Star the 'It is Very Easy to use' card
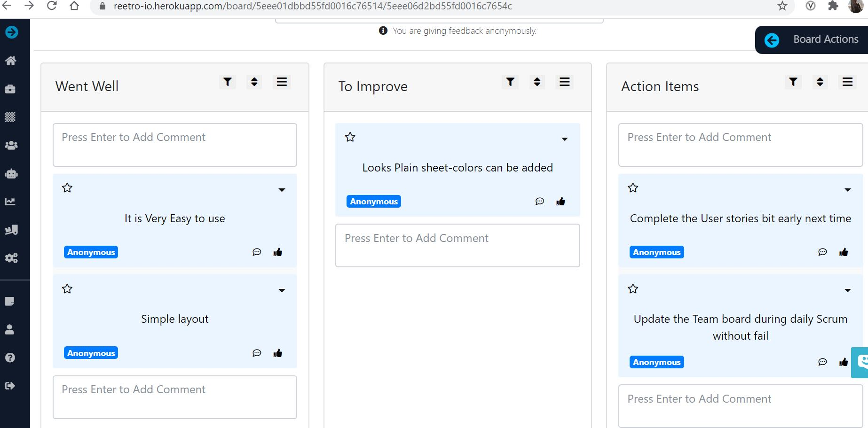This screenshot has width=868, height=428. pyautogui.click(x=67, y=187)
